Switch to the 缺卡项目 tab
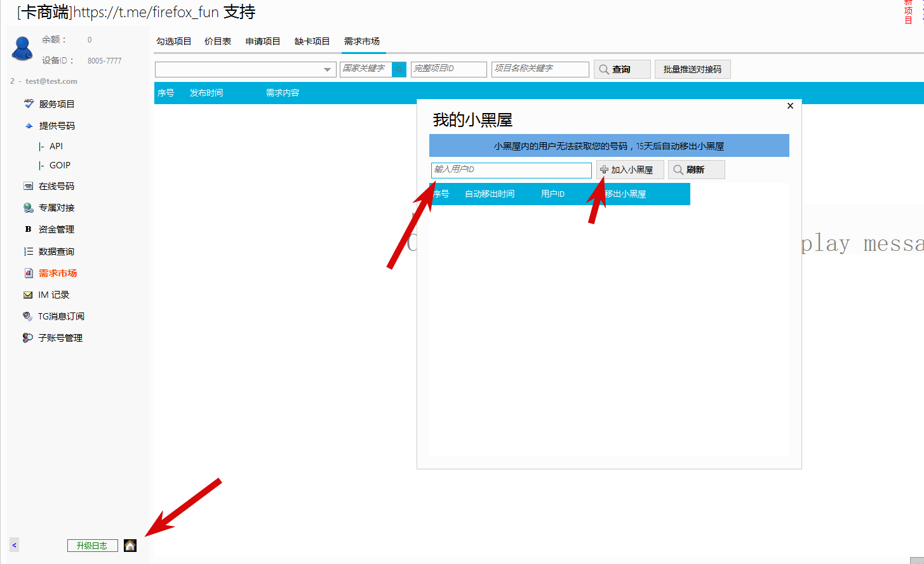The height and width of the screenshot is (564, 924). click(312, 41)
